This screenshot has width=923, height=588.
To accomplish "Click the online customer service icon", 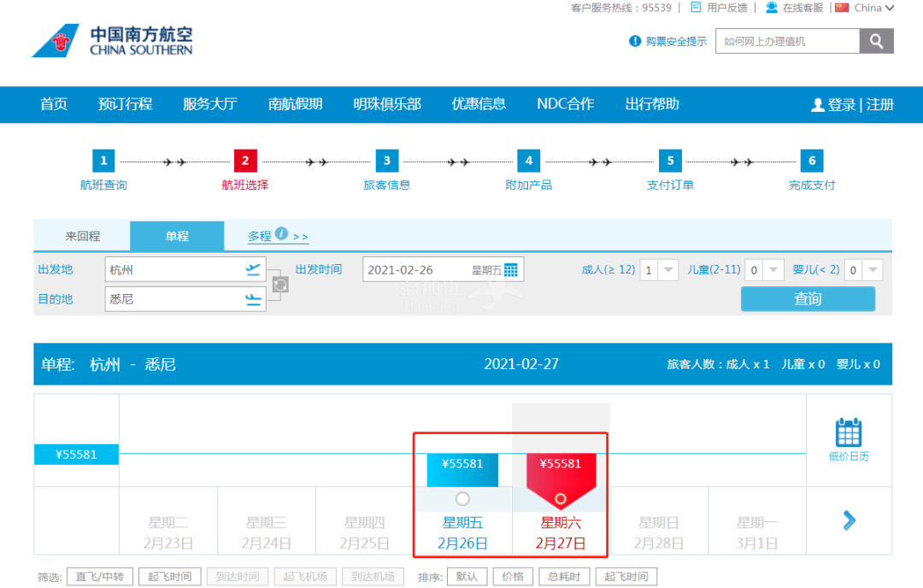I will (x=772, y=8).
